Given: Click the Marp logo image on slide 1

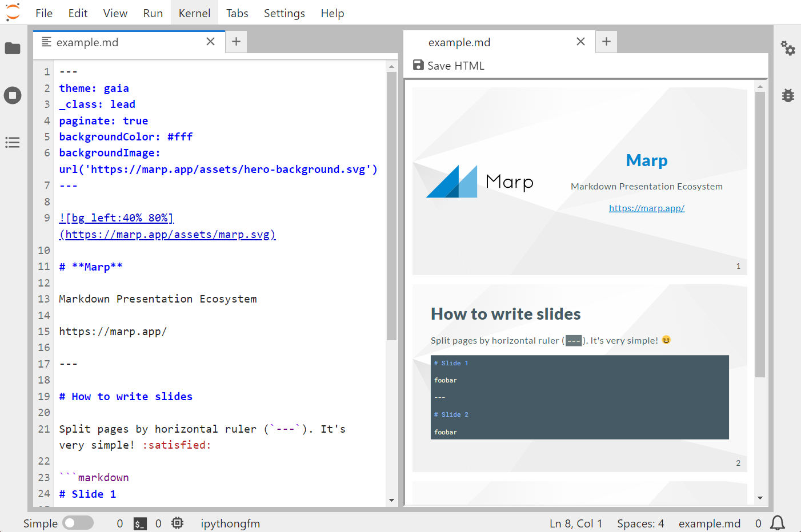Looking at the screenshot, I should [x=480, y=182].
